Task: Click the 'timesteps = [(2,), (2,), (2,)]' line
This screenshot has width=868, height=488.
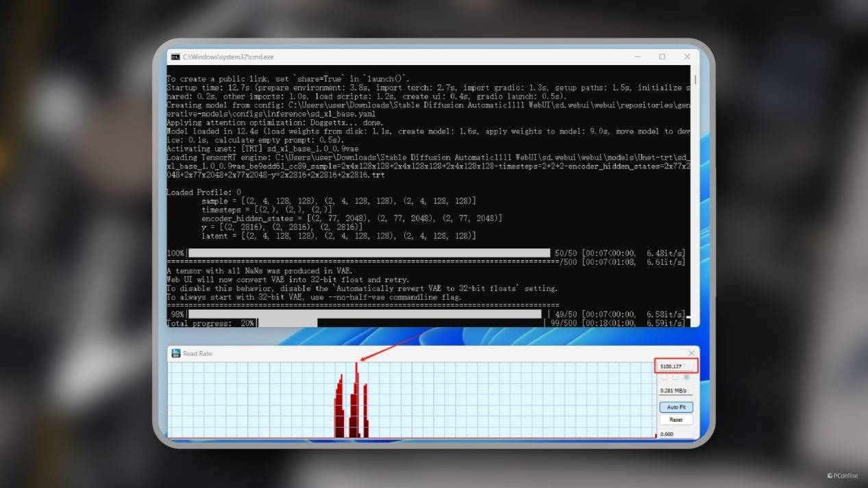Action: [266, 209]
